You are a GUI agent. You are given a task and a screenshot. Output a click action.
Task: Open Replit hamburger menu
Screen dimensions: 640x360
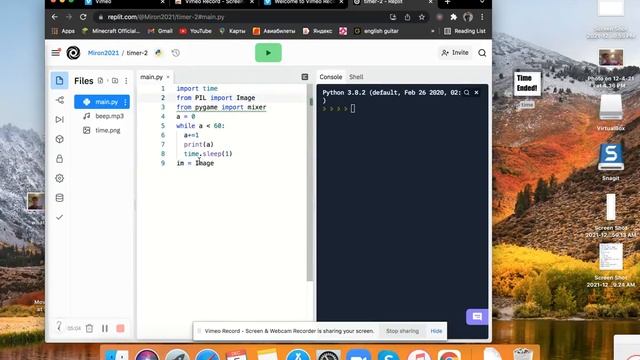click(x=56, y=53)
